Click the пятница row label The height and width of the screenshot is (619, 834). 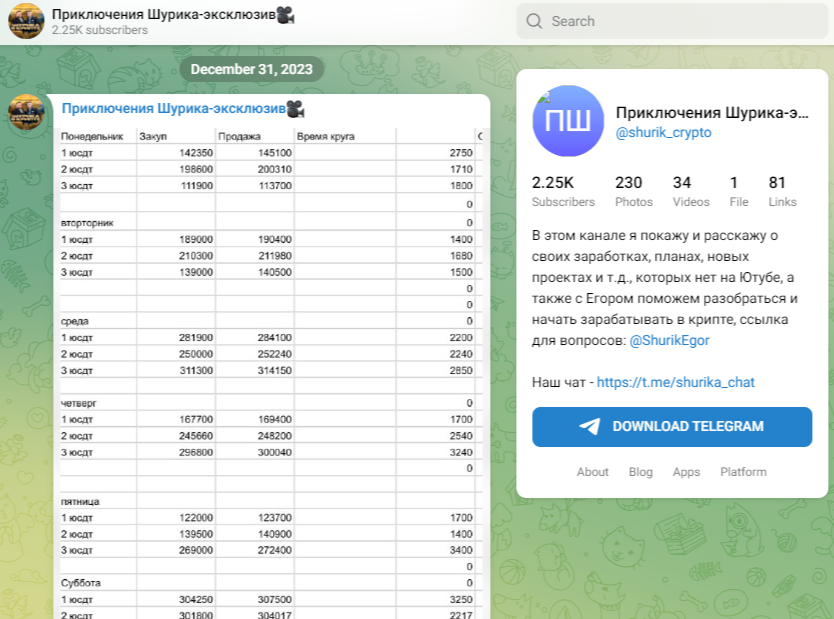pyautogui.click(x=80, y=502)
